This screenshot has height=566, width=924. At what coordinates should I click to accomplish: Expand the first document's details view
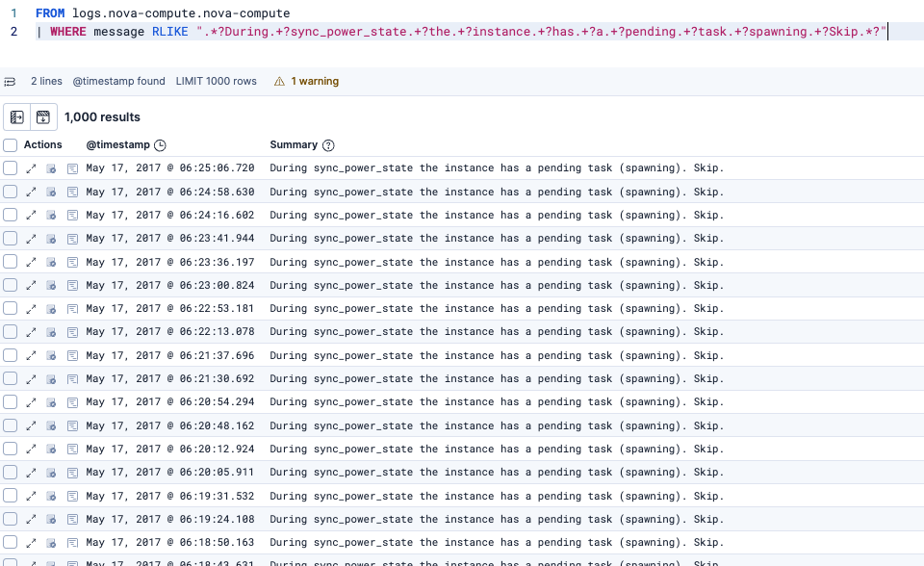click(31, 167)
